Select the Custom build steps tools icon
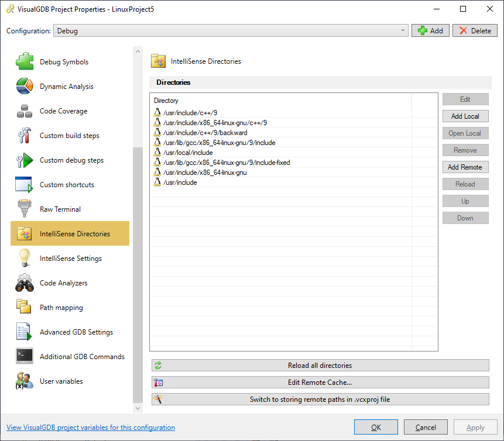 [25, 135]
